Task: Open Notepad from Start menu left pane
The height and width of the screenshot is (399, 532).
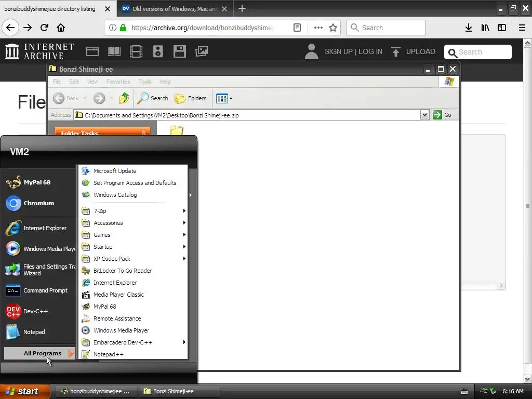Action: pos(39,332)
